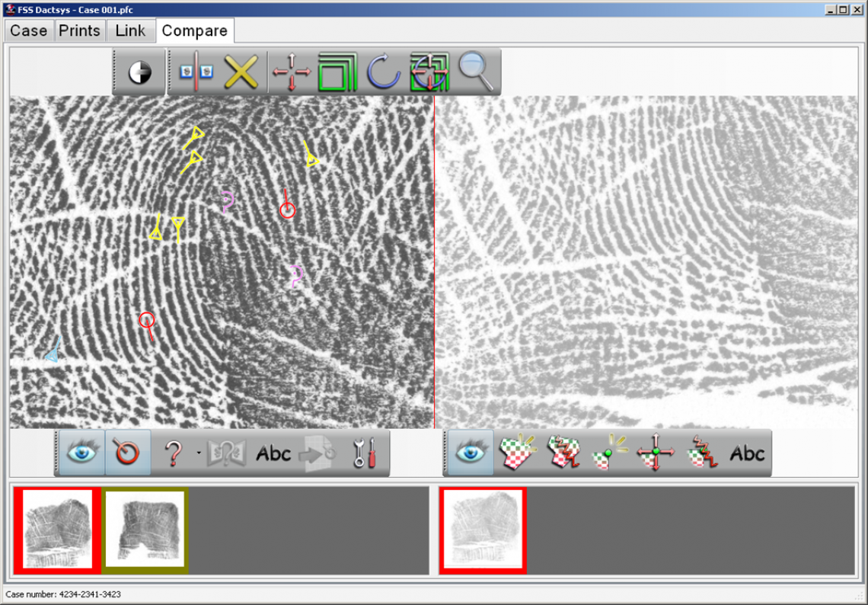Switch to the Prints tab
This screenshot has width=868, height=605.
(x=80, y=31)
